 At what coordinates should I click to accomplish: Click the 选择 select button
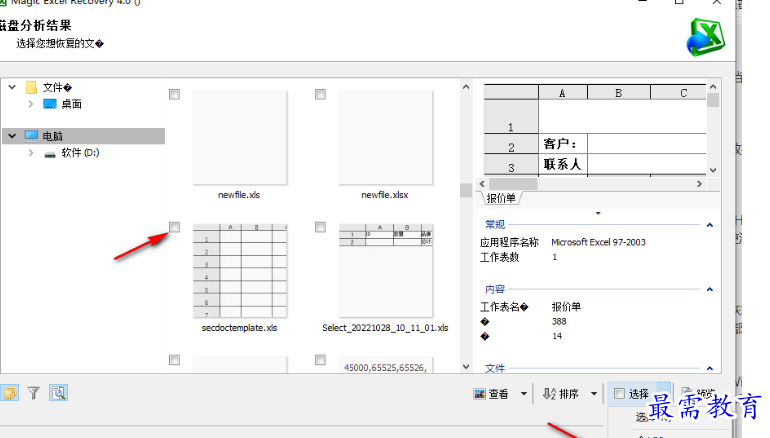click(x=632, y=394)
